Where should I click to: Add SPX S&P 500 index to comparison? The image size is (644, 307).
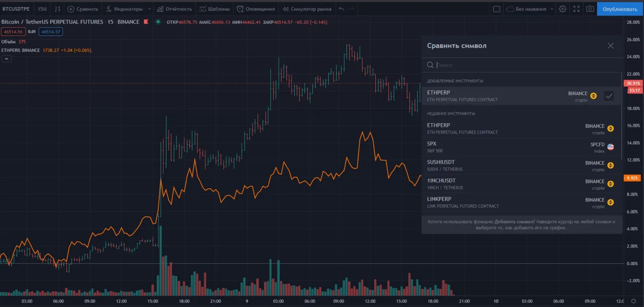click(521, 147)
